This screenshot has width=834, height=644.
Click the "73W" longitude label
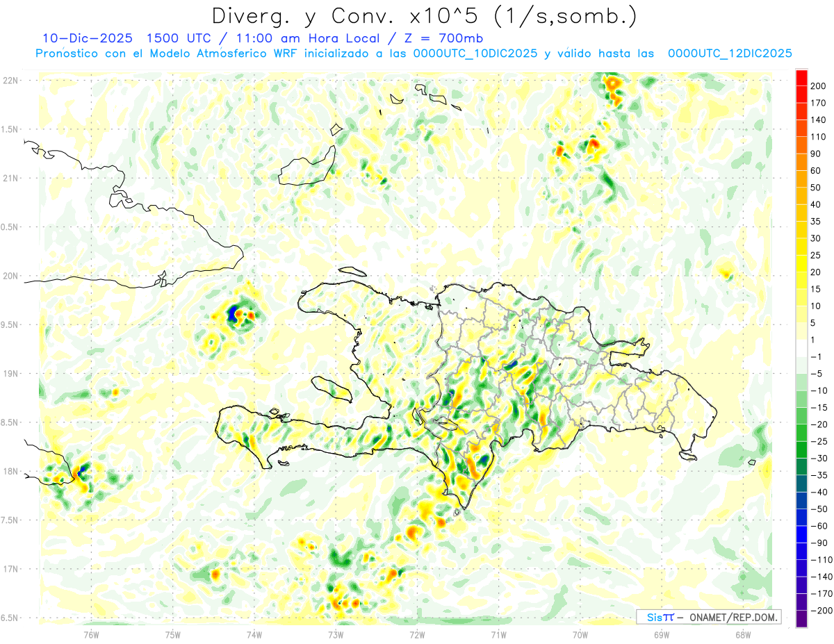click(336, 634)
